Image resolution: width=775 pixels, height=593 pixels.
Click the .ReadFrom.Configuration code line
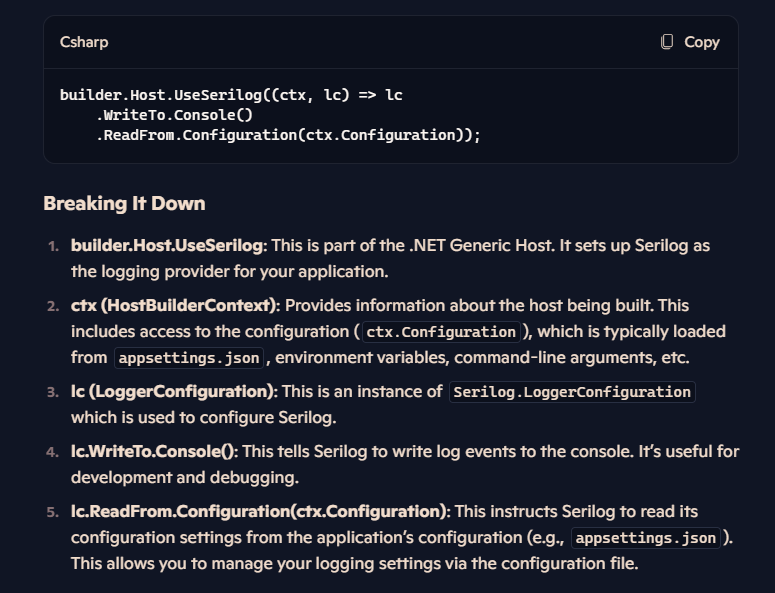click(x=288, y=135)
